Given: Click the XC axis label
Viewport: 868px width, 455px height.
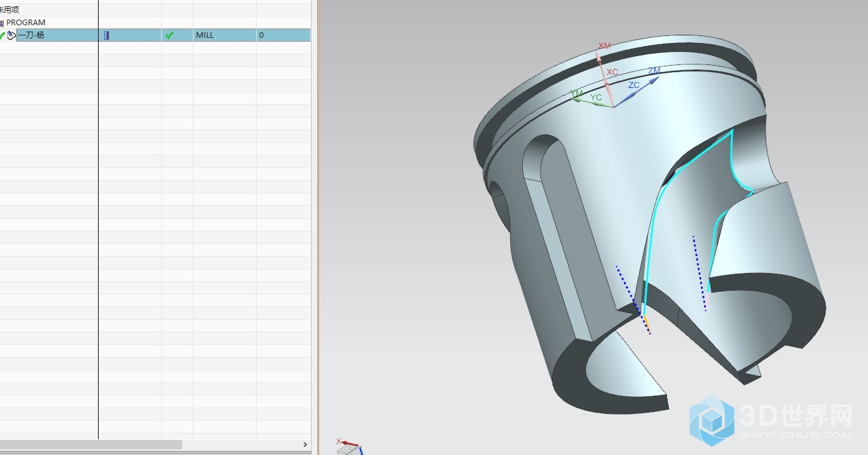Looking at the screenshot, I should [612, 73].
